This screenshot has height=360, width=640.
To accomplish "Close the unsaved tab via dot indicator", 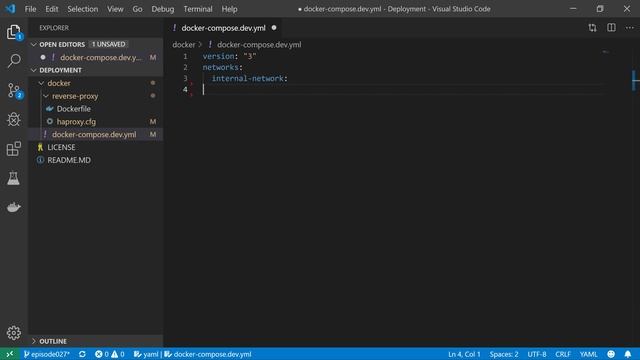I will pos(274,28).
